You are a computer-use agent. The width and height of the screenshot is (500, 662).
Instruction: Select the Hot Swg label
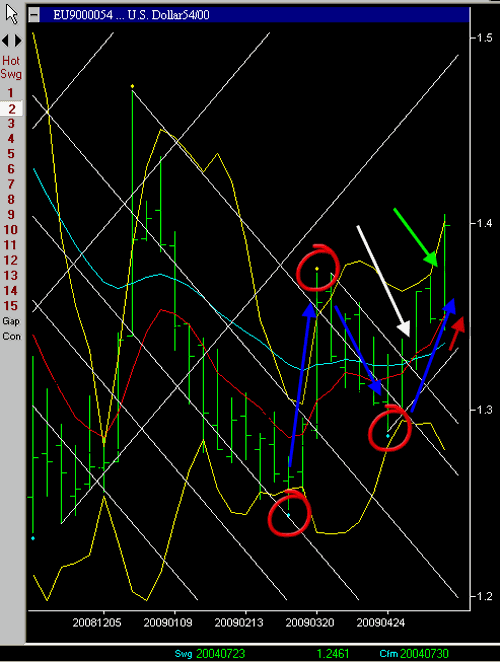coord(11,67)
